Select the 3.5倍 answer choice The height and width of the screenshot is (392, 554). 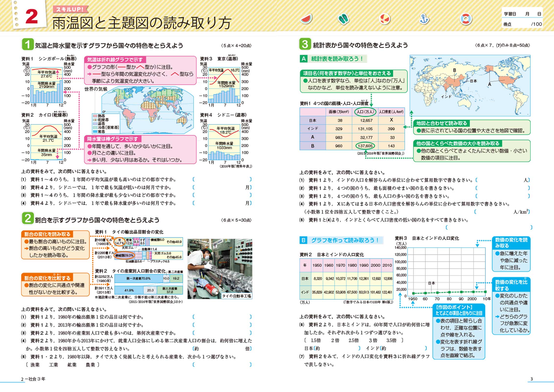391,340
